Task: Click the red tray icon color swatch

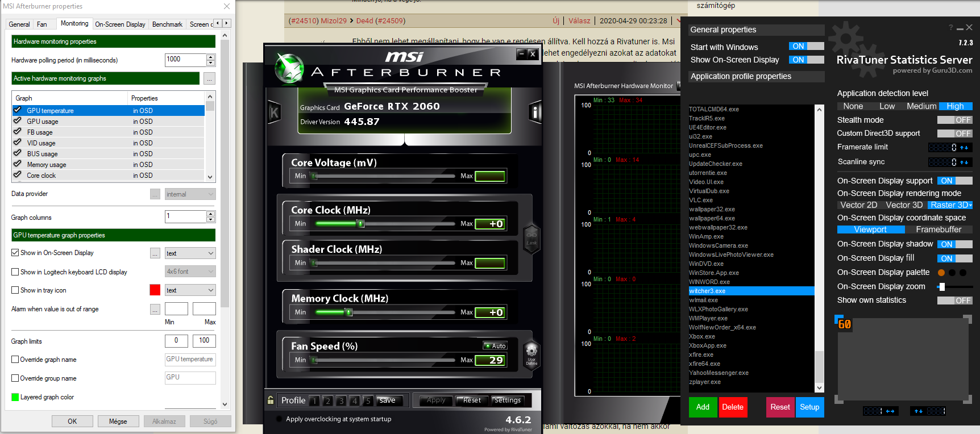Action: click(155, 290)
